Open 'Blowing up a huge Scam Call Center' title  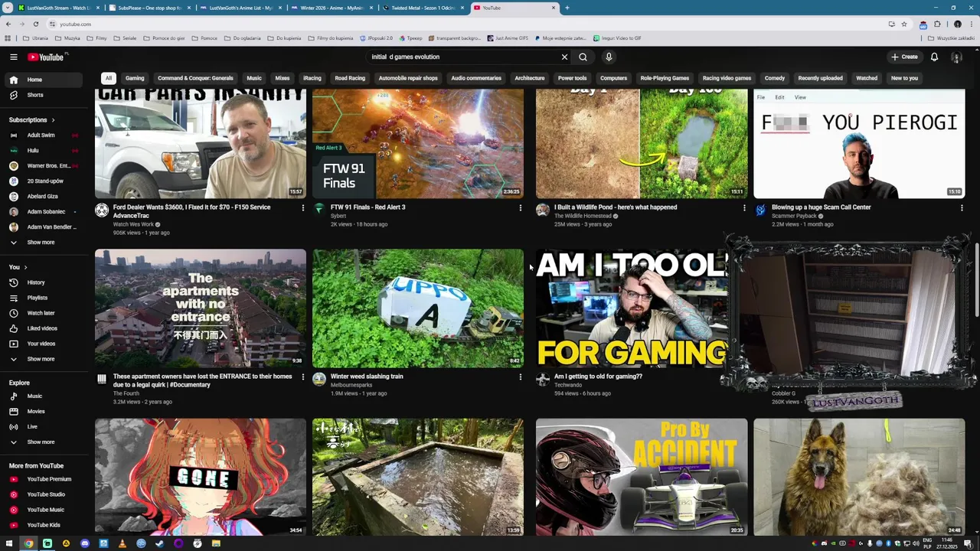point(821,207)
